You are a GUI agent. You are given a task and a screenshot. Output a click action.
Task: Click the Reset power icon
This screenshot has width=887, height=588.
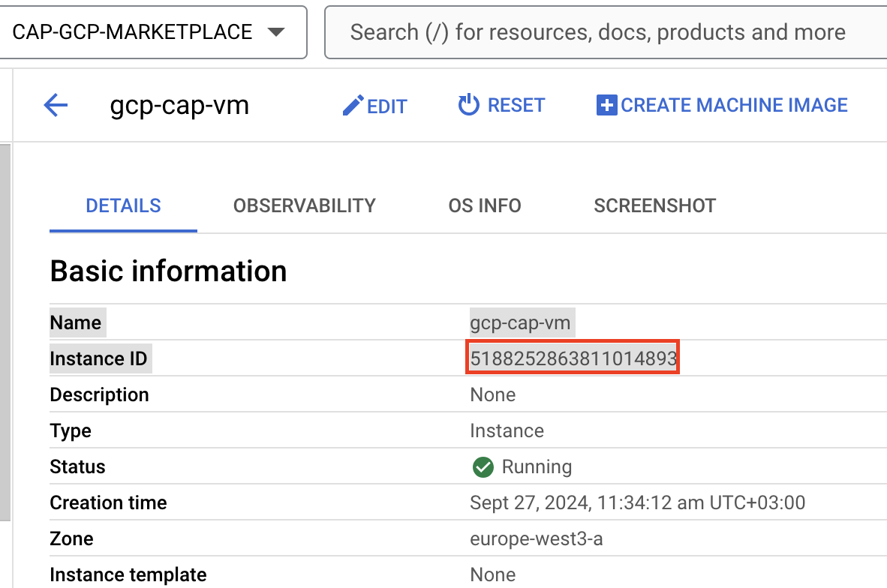pyautogui.click(x=469, y=105)
